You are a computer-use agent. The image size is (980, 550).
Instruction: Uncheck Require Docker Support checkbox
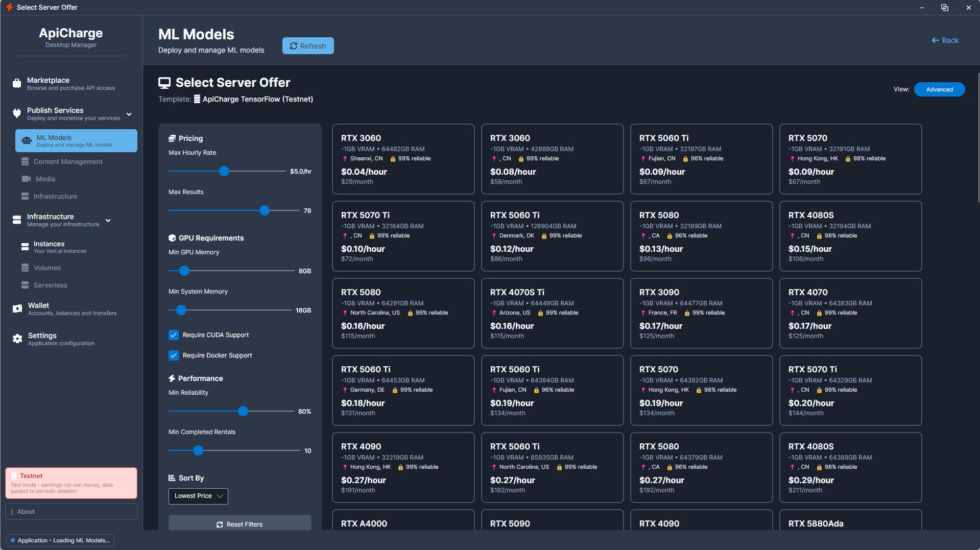coord(174,355)
